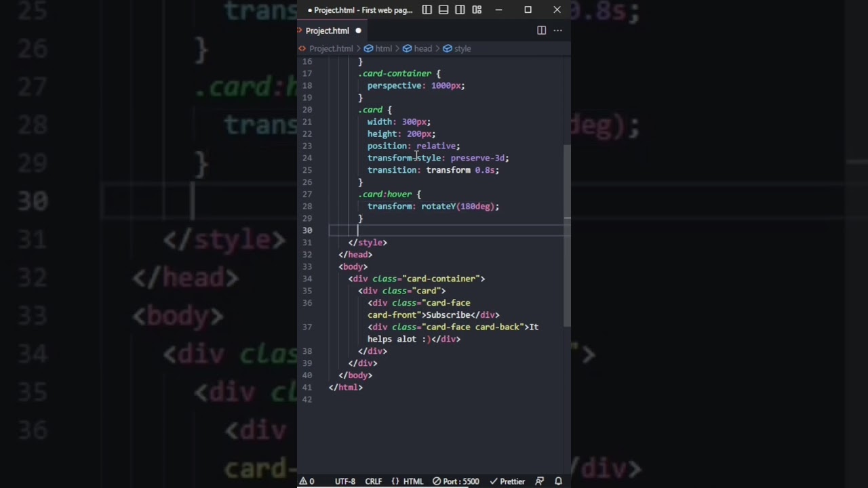This screenshot has width=868, height=488.
Task: Click '.card-container {' selector text
Action: 399,73
